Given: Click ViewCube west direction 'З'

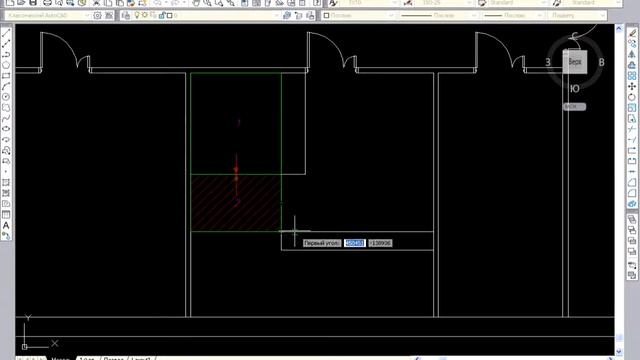Looking at the screenshot, I should coord(548,62).
